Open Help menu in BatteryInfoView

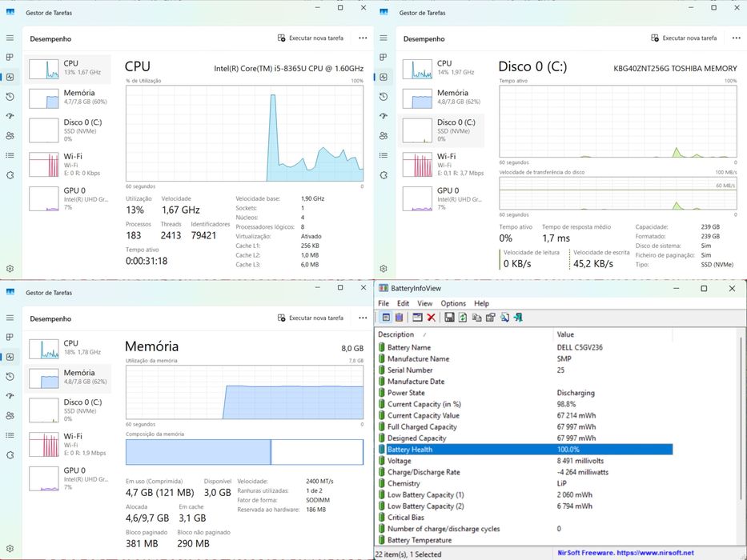point(482,303)
